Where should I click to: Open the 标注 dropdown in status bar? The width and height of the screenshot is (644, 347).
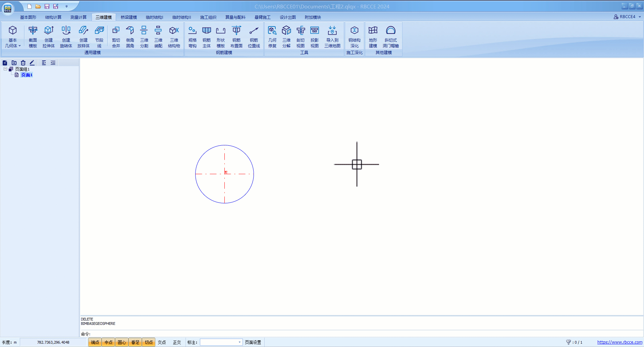tap(239, 342)
